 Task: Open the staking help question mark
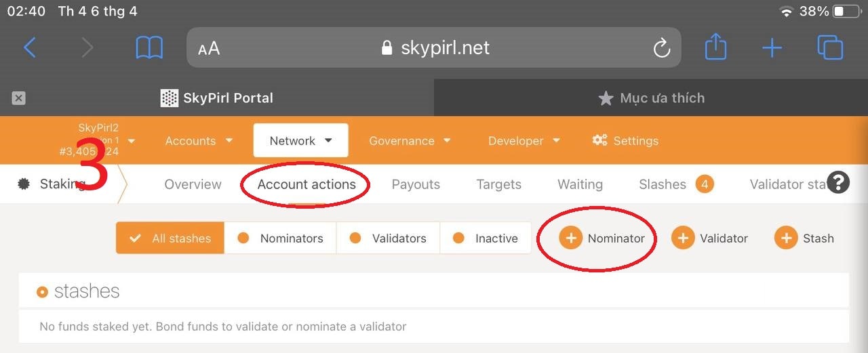838,182
